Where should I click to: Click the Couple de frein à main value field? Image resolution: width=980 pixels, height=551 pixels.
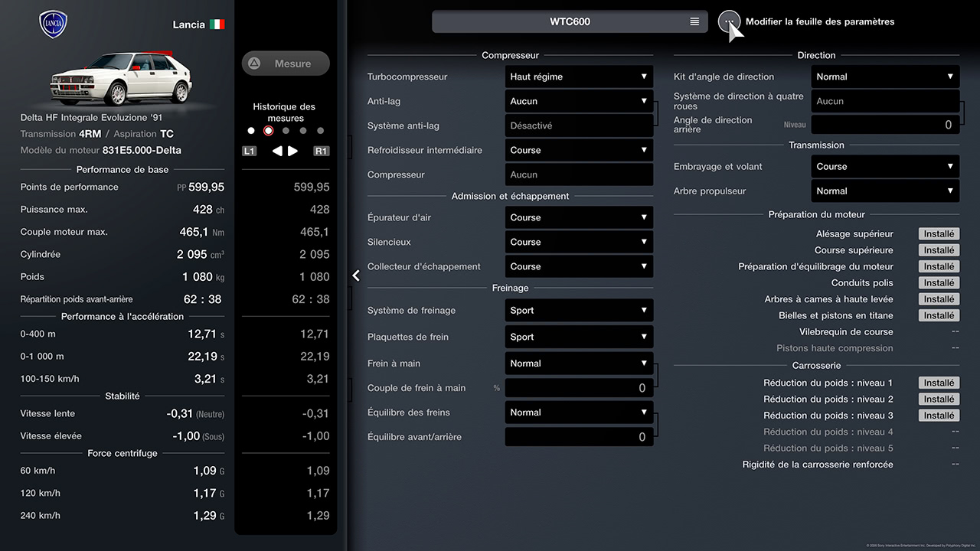tap(579, 388)
